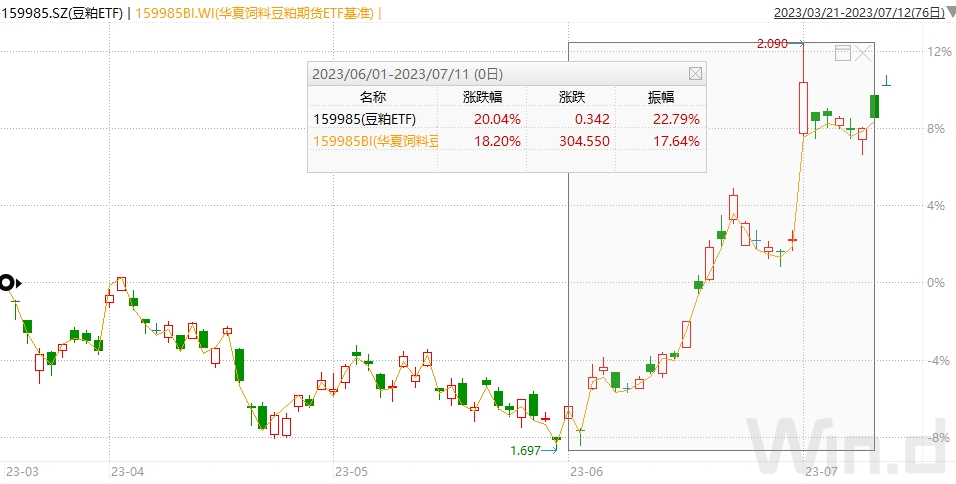Viewport: 956px width, 484px height.
Task: Click the 23-06 date axis label
Action: pyautogui.click(x=586, y=472)
